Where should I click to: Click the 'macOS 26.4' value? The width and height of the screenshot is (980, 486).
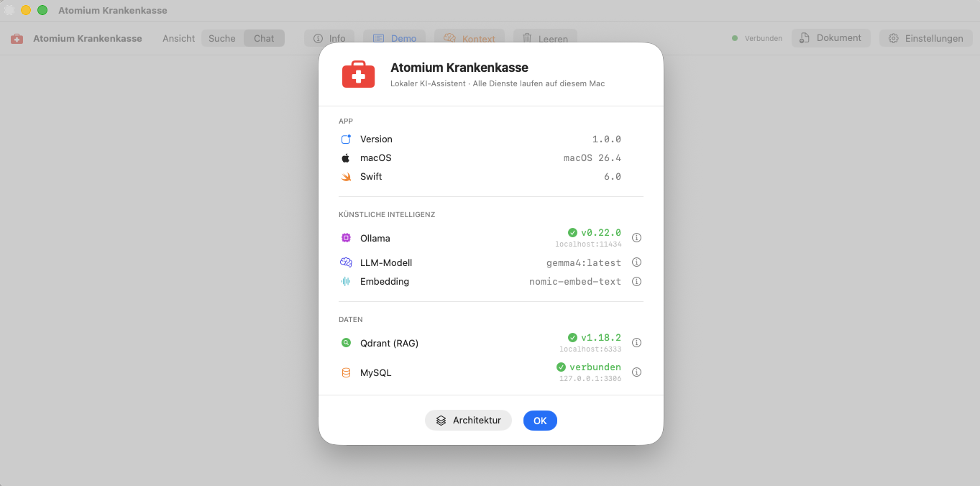592,158
